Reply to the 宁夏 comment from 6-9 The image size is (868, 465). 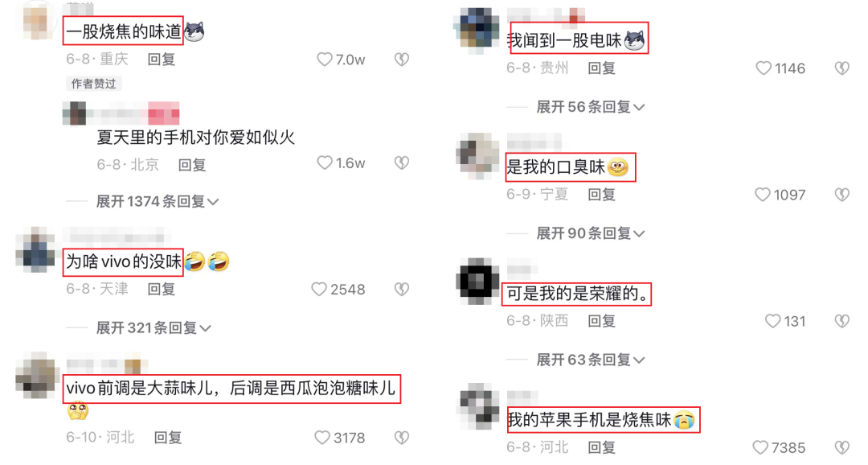pos(601,195)
